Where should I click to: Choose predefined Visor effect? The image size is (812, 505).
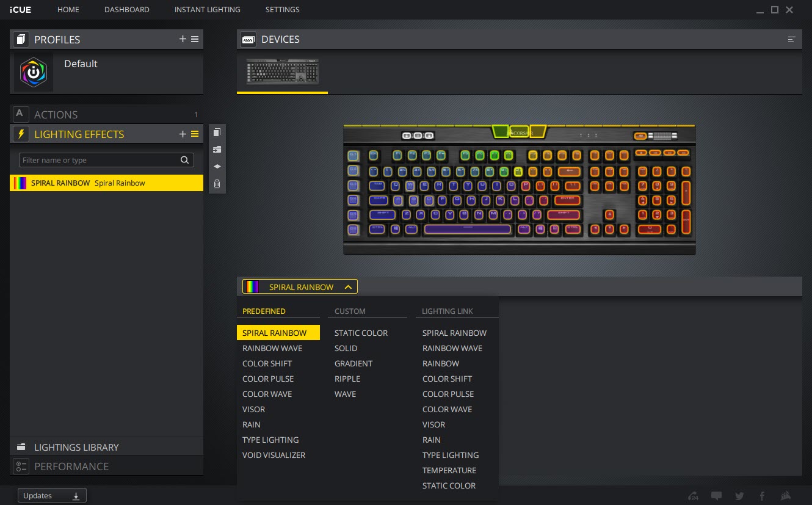click(253, 409)
